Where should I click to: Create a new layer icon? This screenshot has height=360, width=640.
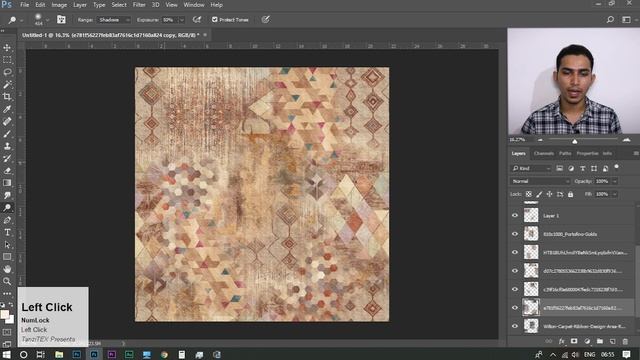613,341
